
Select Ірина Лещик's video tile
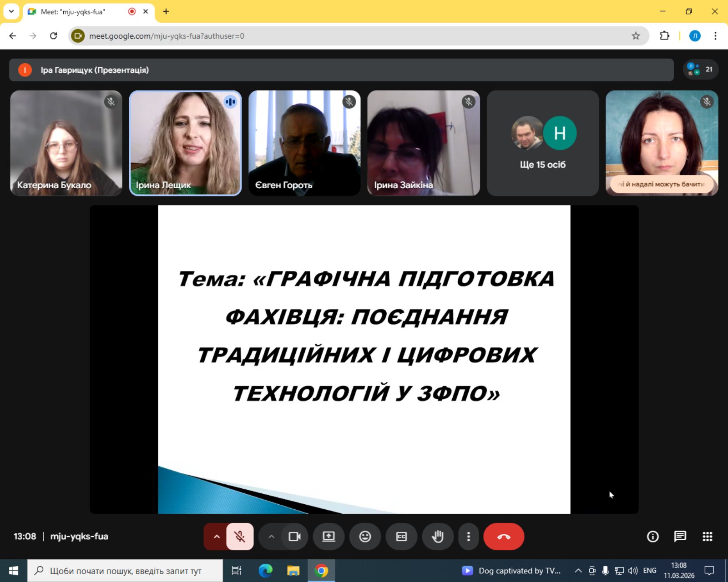tap(185, 143)
